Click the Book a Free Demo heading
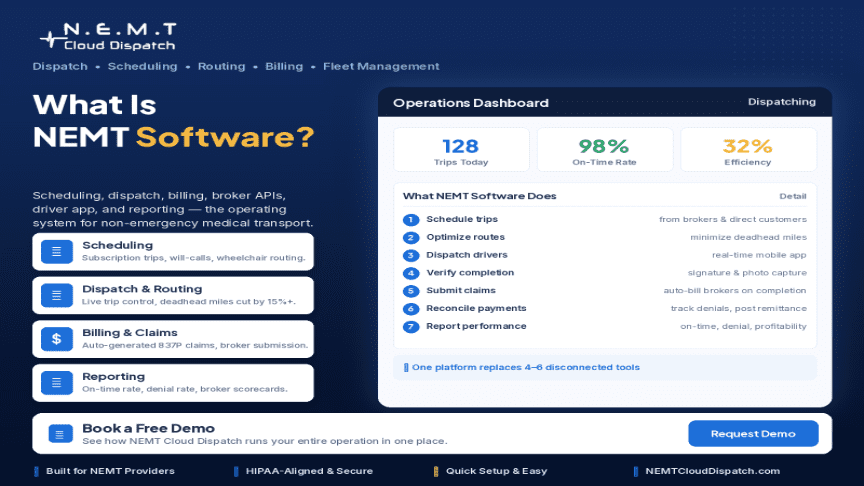 tap(148, 428)
